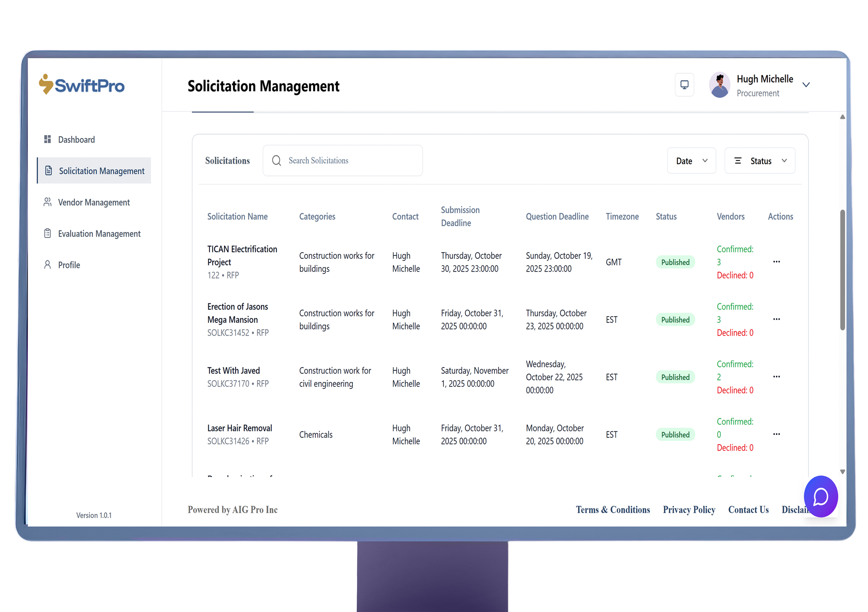Click the SwiftPro logo
The image size is (868, 612).
click(x=82, y=85)
